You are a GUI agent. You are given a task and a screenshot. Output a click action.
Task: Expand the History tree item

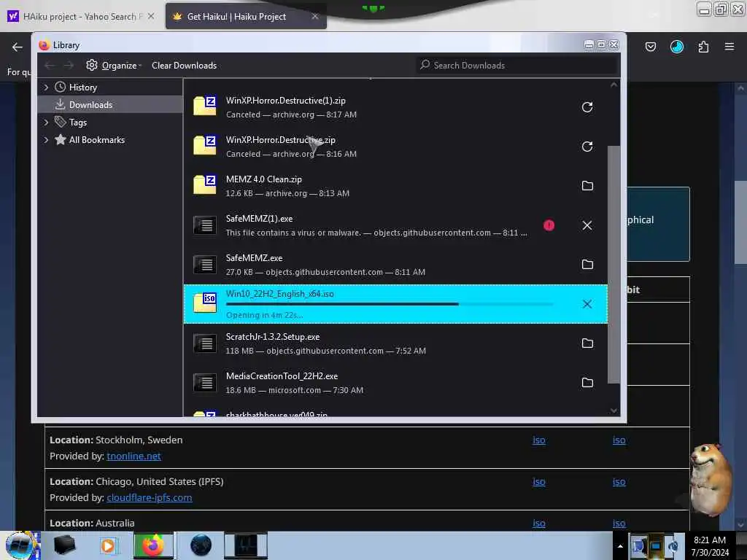tap(46, 87)
